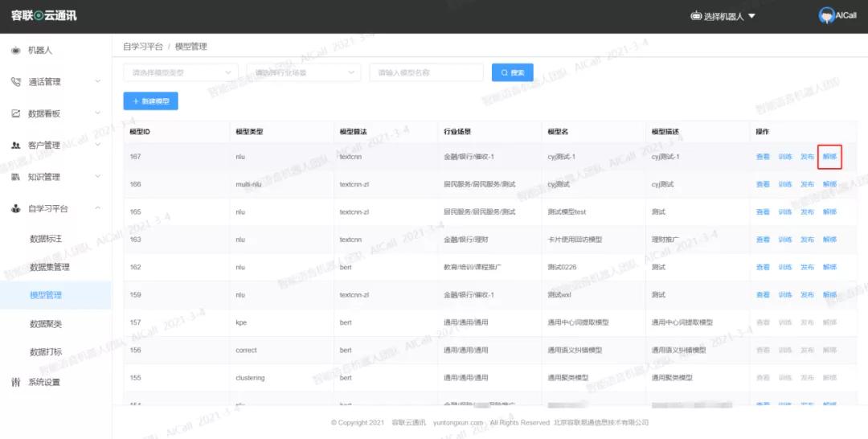Image resolution: width=868 pixels, height=439 pixels.
Task: Click model name 测试模型test
Action: point(567,212)
